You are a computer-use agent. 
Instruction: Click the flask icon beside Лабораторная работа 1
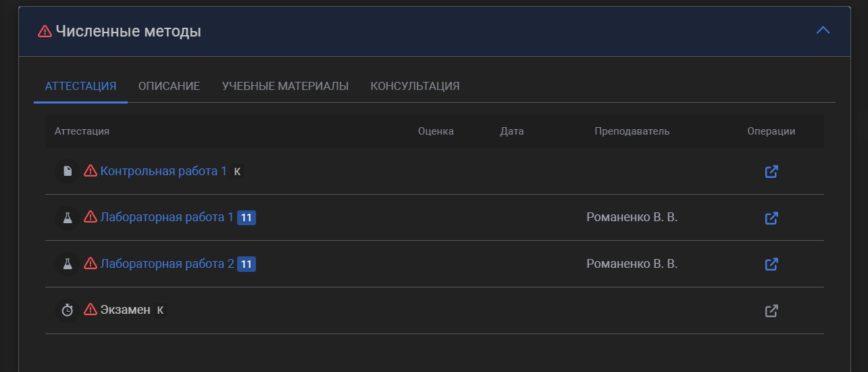(x=68, y=218)
